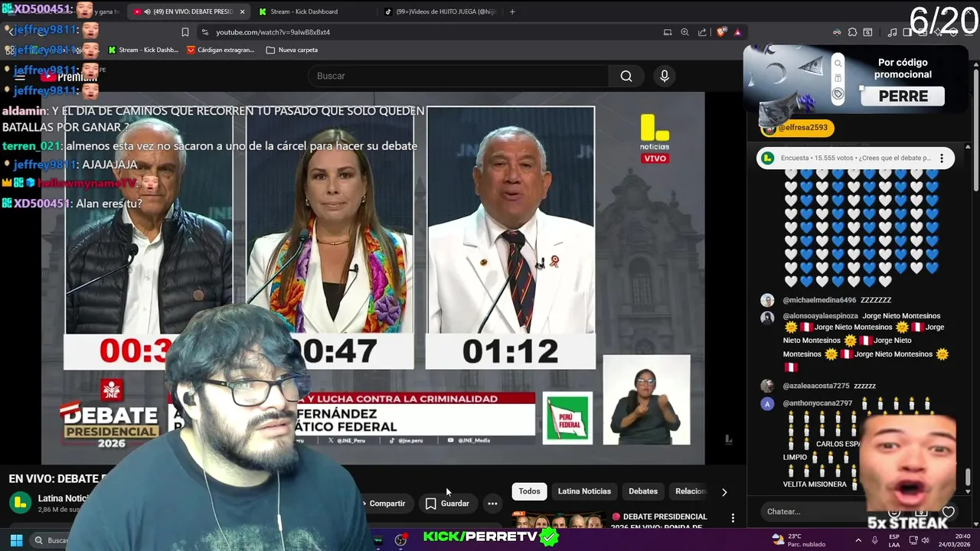Open the Stream - Kick Dashb... bookmark
This screenshot has height=551, width=980.
click(143, 50)
